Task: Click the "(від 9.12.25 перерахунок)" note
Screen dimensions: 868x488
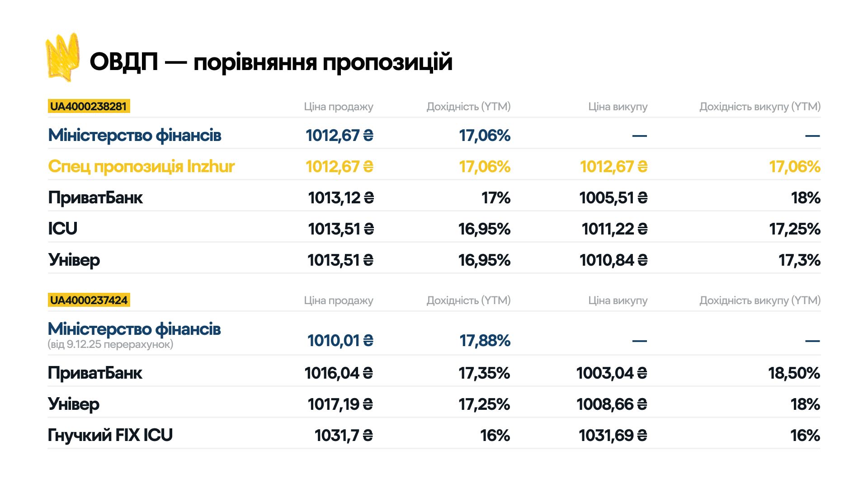Action: click(110, 344)
